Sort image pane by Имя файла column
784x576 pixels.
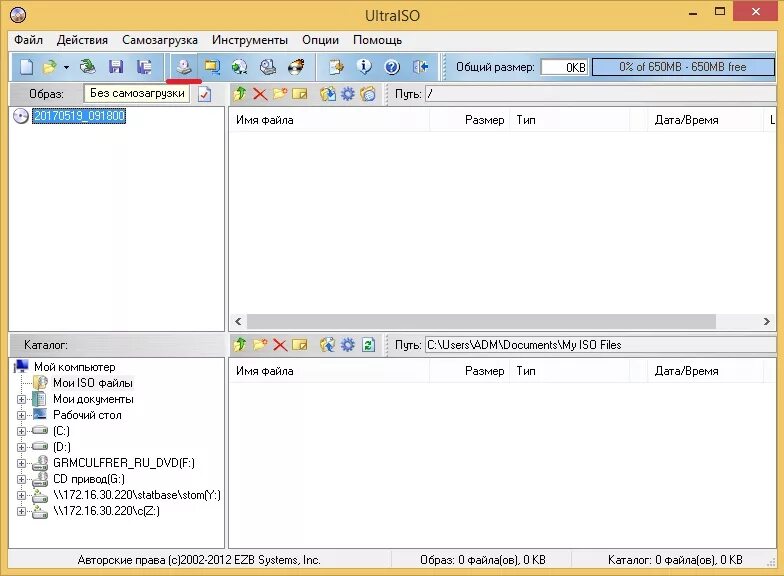329,120
